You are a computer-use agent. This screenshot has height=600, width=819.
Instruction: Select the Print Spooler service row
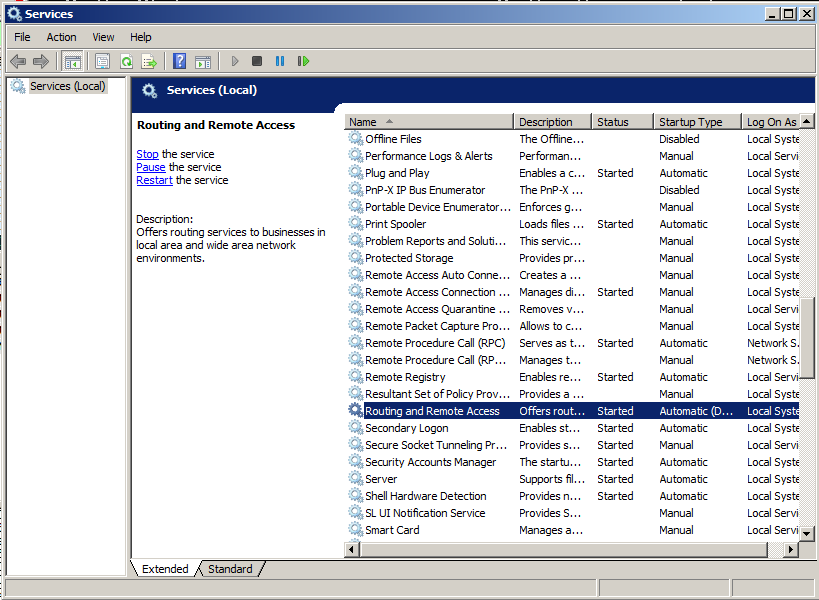(395, 224)
